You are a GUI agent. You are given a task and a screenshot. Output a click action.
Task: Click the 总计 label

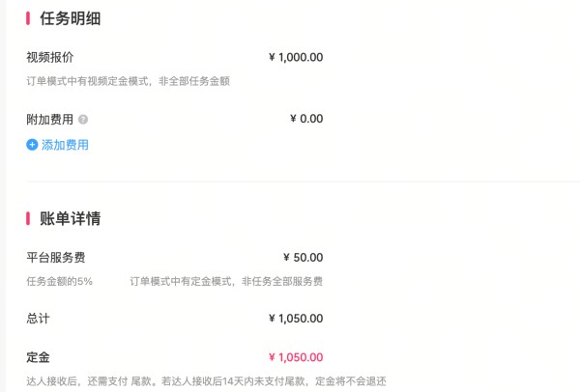tap(38, 319)
